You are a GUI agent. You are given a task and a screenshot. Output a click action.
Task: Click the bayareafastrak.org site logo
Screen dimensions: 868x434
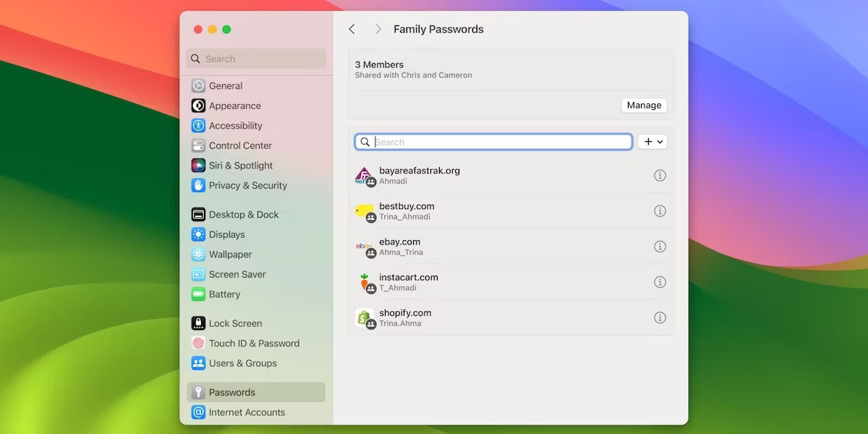point(364,175)
